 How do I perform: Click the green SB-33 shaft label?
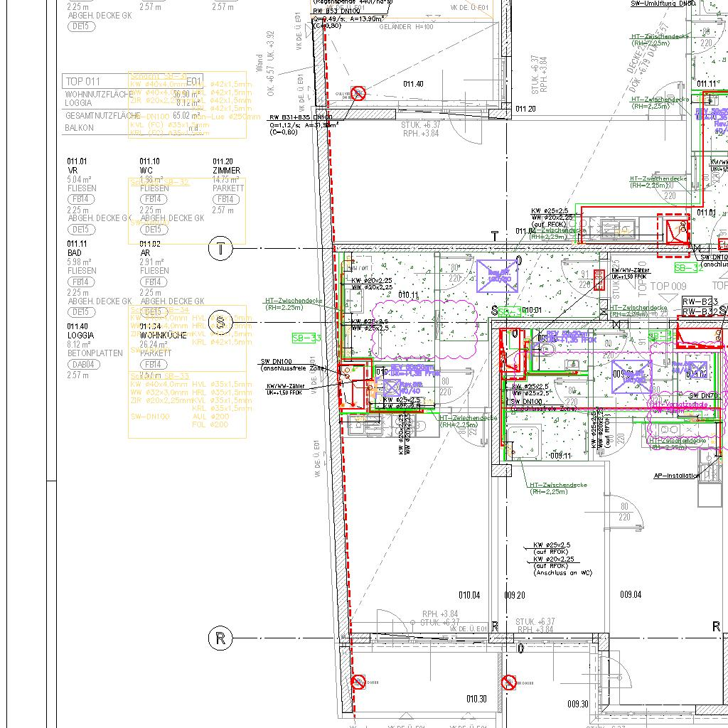pos(306,338)
